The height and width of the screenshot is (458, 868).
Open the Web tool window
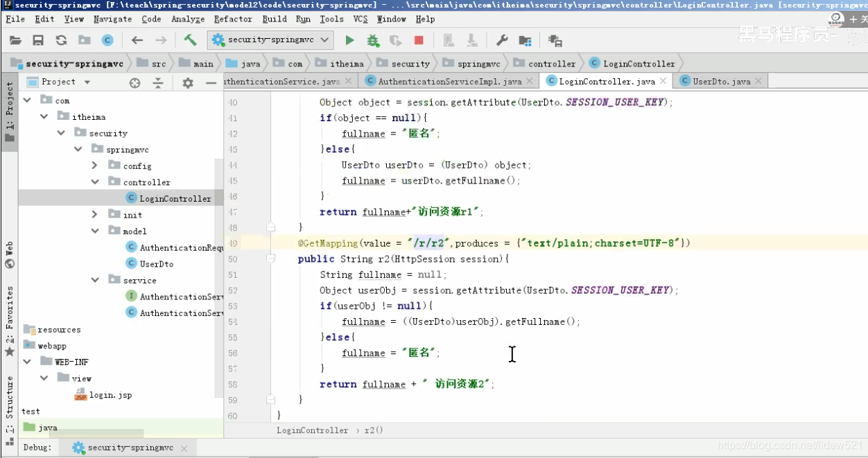9,256
